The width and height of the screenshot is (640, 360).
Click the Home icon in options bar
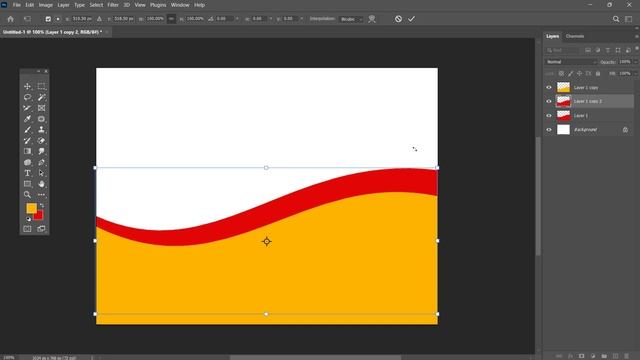click(x=11, y=19)
